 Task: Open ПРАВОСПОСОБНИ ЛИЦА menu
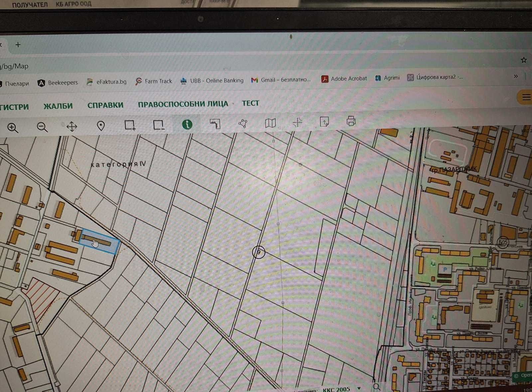[183, 104]
